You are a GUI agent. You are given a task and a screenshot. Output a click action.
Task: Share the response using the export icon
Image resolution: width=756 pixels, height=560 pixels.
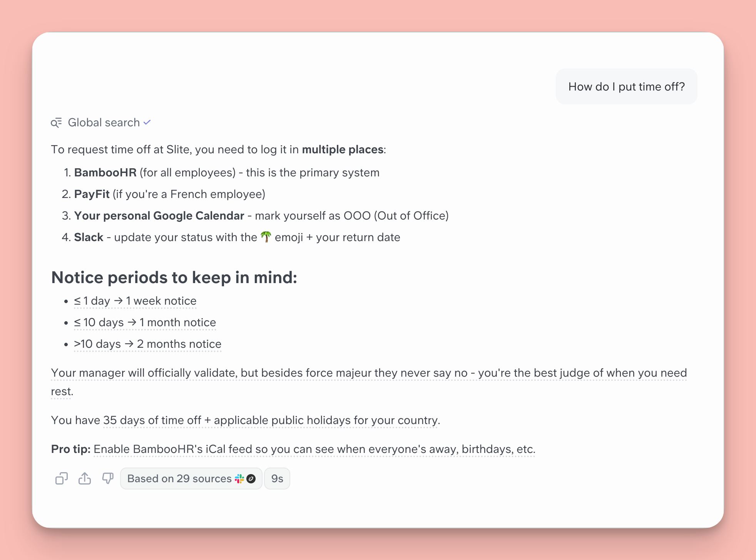(85, 478)
